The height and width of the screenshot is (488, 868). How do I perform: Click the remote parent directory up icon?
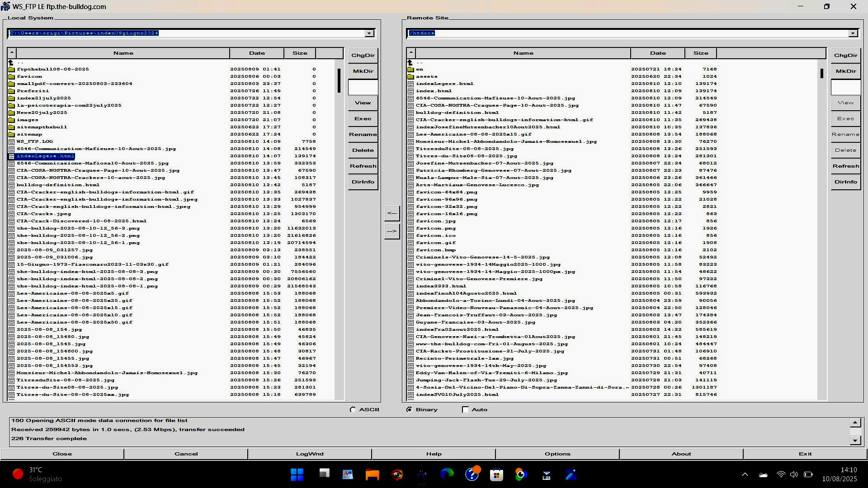(x=410, y=62)
